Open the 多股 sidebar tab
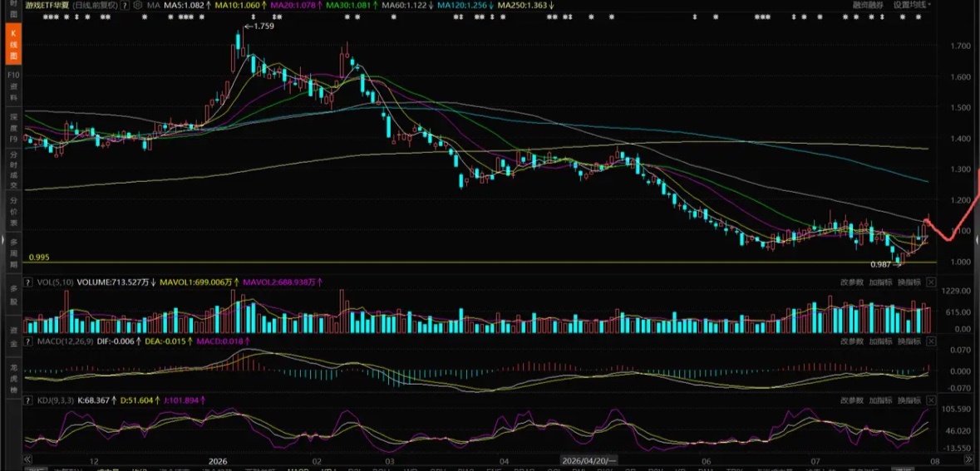The height and width of the screenshot is (471, 980). (x=13, y=295)
